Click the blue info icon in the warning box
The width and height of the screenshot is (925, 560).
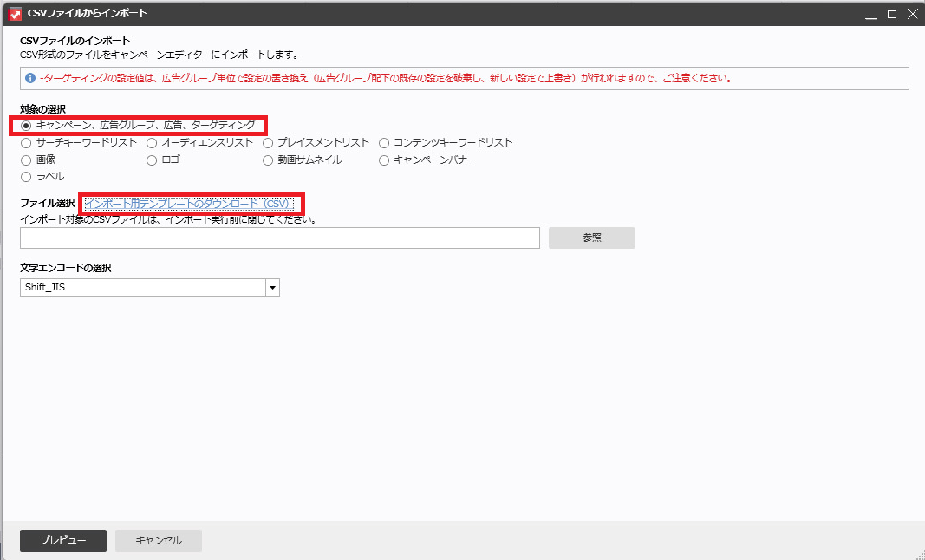click(30, 78)
